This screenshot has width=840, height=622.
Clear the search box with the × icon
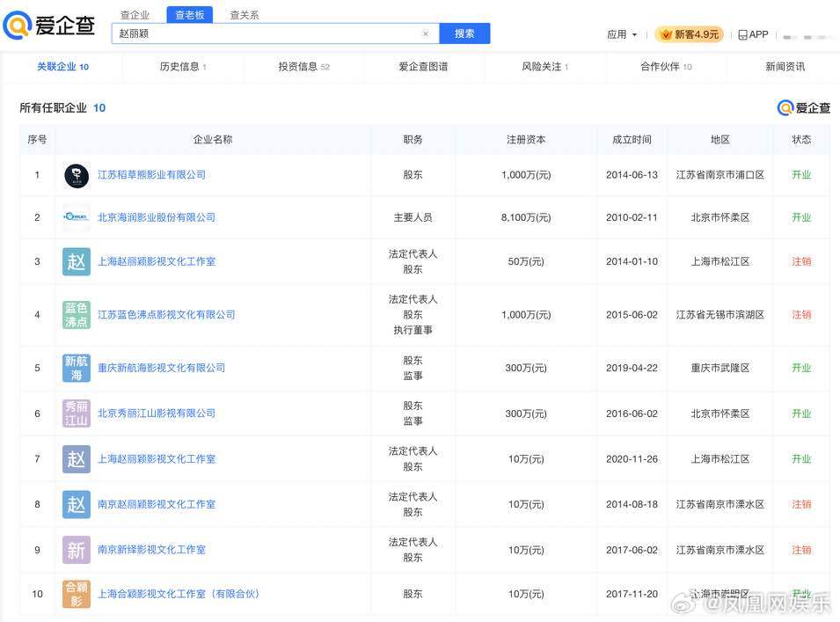click(426, 33)
